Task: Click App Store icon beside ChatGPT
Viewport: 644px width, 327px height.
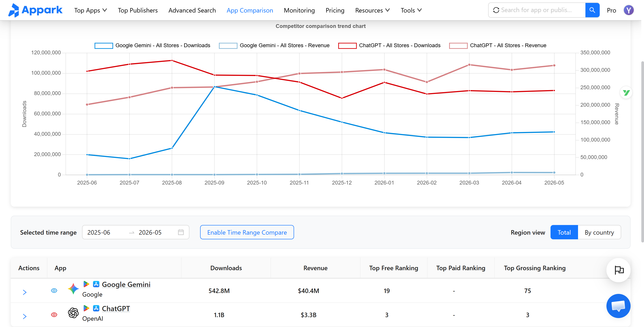Action: 96,308
